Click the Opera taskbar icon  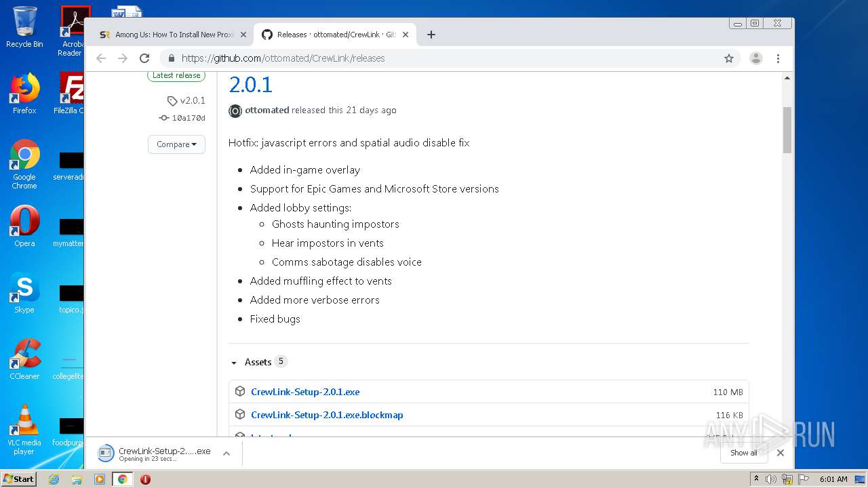145,479
